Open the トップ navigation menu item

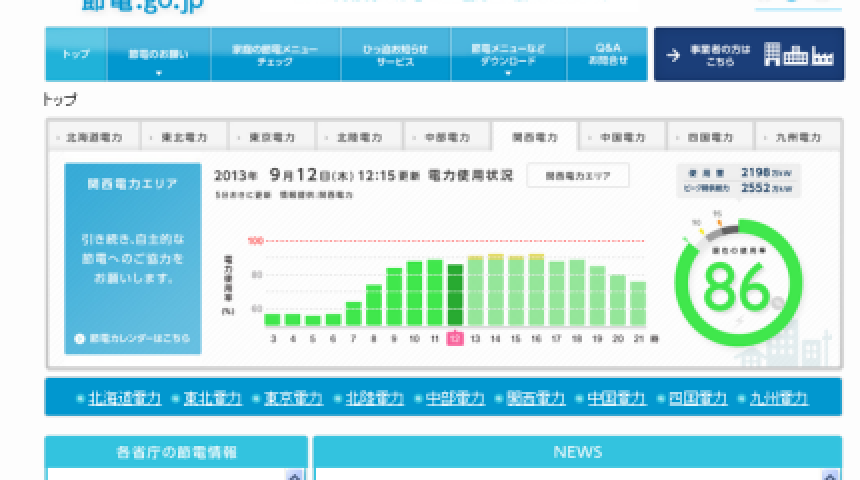[x=74, y=54]
